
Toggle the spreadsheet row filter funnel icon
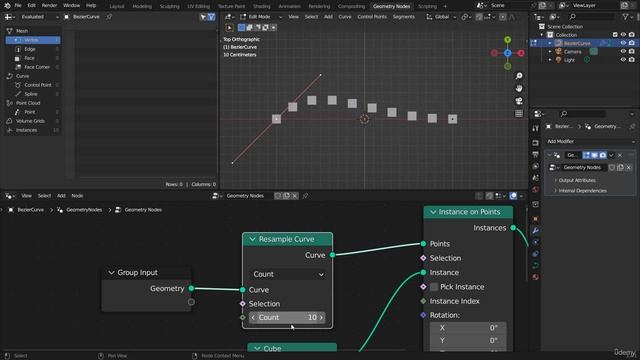[211, 17]
